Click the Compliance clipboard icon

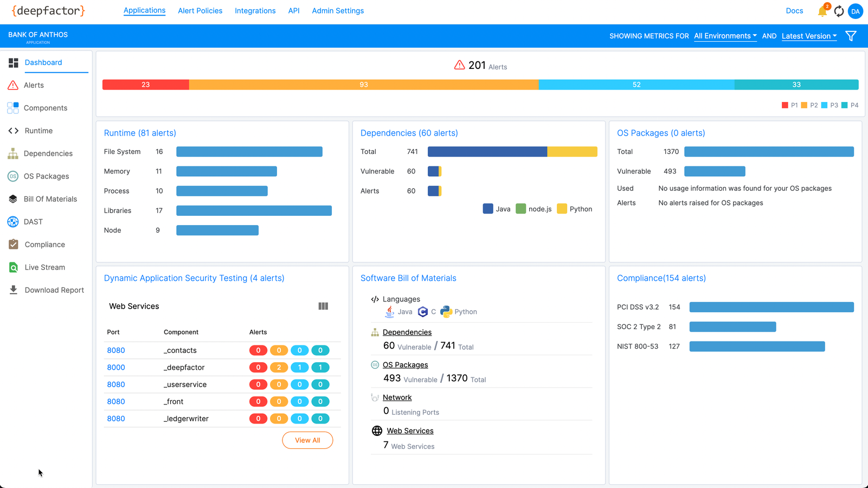pyautogui.click(x=14, y=245)
